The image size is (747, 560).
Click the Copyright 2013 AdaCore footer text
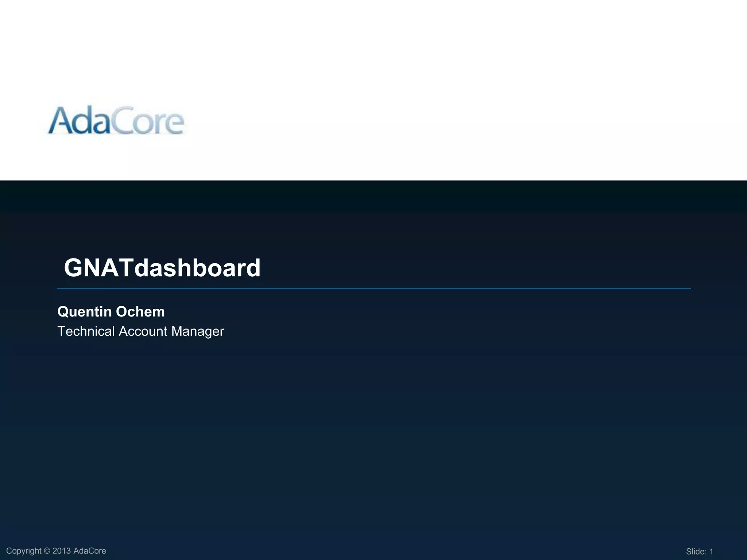point(56,551)
